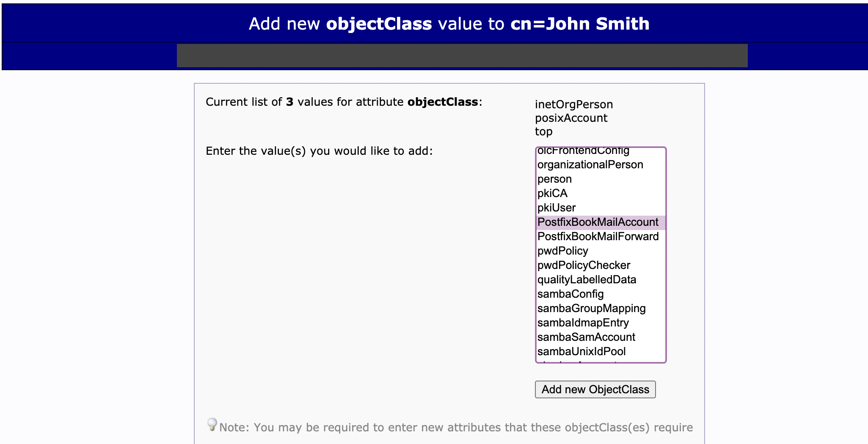Choose sambaIdmapEntry option
868x444 pixels.
pyautogui.click(x=601, y=323)
